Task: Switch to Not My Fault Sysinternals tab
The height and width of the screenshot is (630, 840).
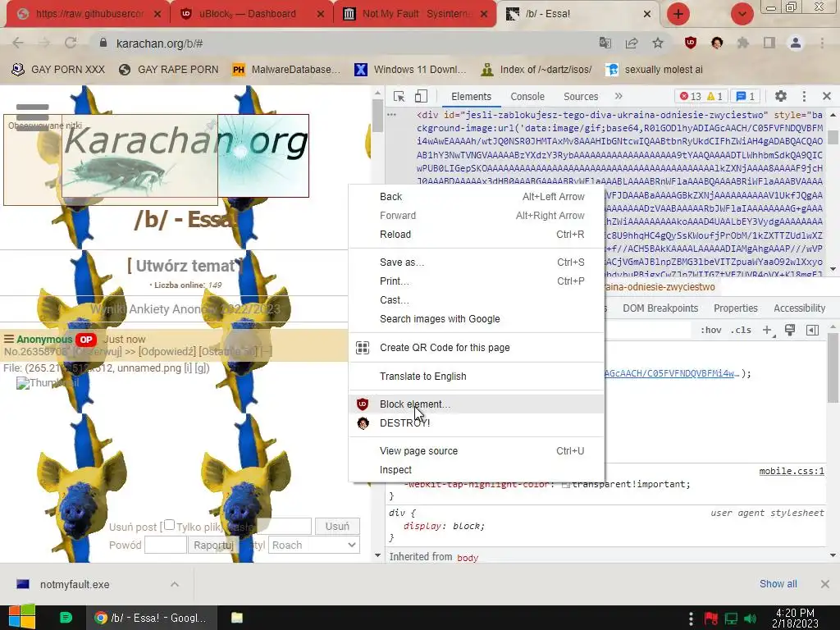Action: (414, 14)
